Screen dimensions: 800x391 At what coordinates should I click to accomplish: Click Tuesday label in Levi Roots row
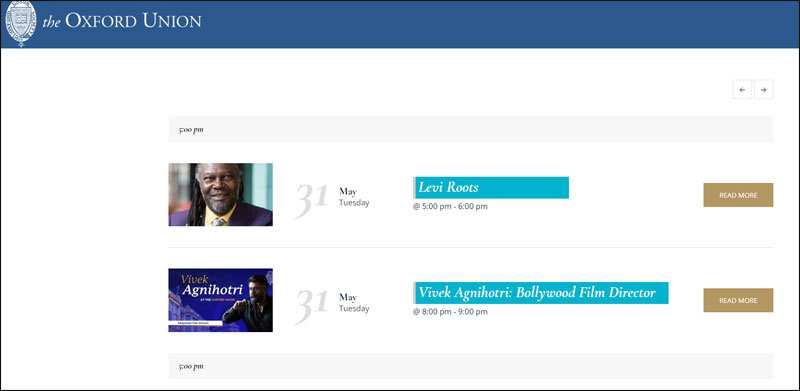pos(354,203)
